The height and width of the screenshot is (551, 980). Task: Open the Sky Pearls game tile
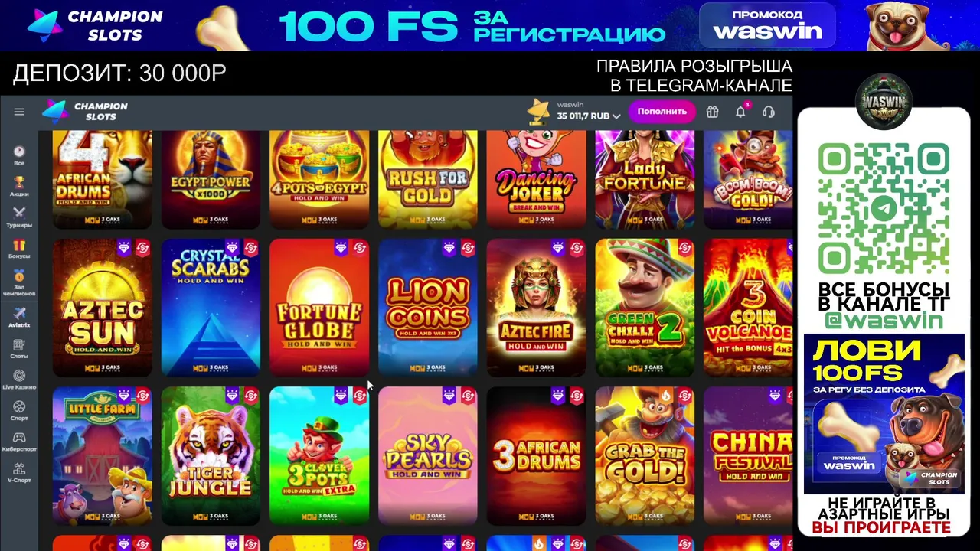click(428, 456)
